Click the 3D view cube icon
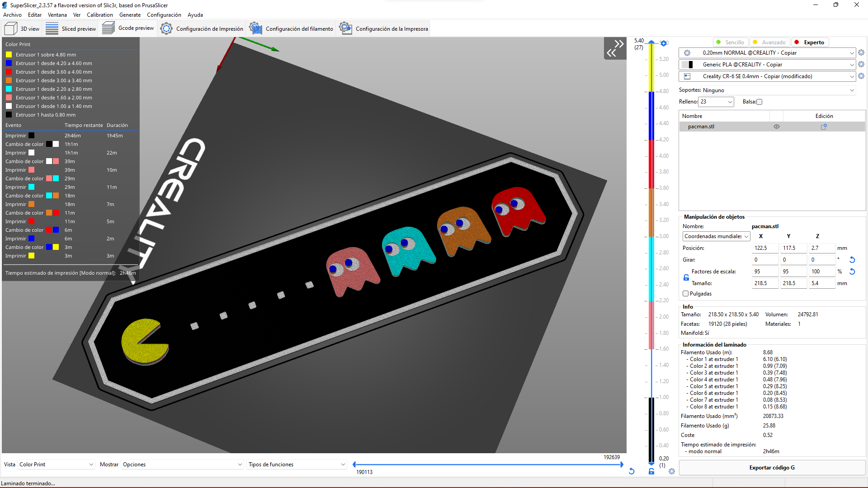Viewport: 868px width, 488px height. (10, 28)
